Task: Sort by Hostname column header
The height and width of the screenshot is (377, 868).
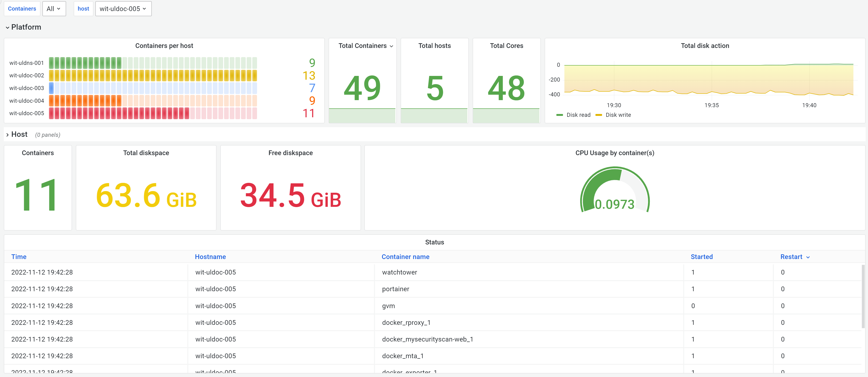Action: click(x=210, y=257)
